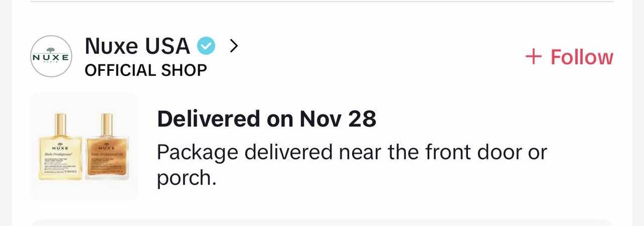
Task: Open the Nuxe oil product thumbnail
Action: [x=84, y=147]
